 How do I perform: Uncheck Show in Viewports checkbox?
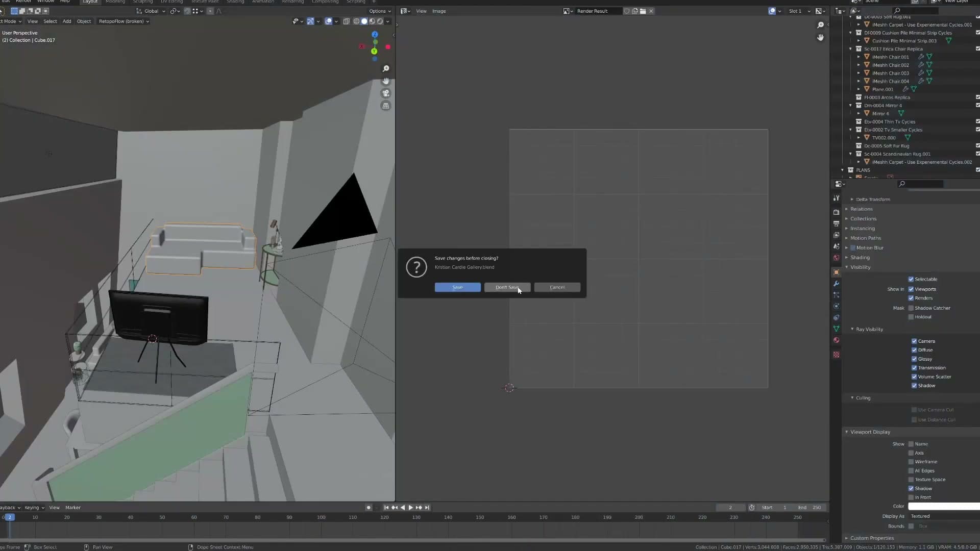(911, 289)
